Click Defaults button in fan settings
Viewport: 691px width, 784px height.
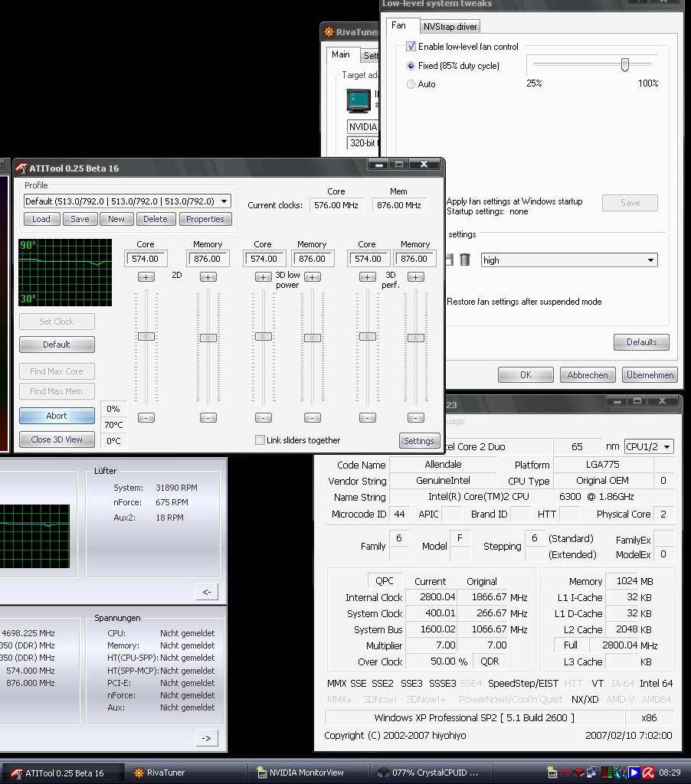pyautogui.click(x=641, y=342)
